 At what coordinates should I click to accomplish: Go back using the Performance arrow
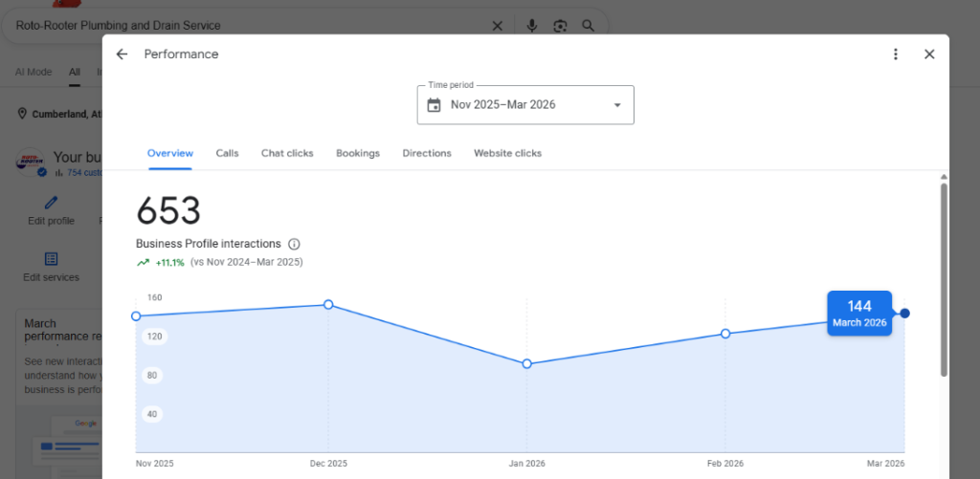122,54
